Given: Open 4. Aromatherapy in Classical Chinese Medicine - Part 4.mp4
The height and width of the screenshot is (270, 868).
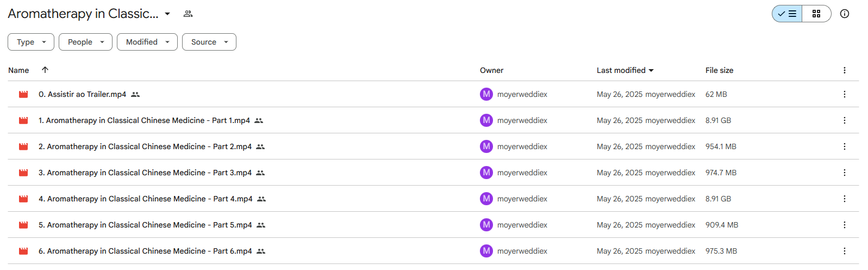Looking at the screenshot, I should (146, 199).
